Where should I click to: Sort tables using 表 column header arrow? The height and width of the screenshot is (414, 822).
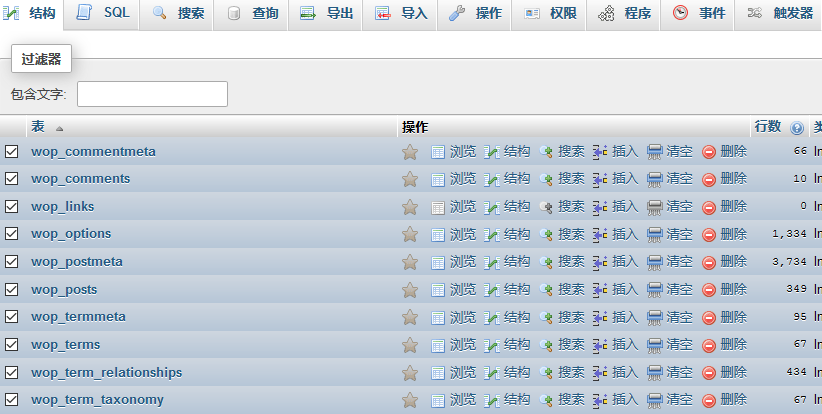(59, 129)
